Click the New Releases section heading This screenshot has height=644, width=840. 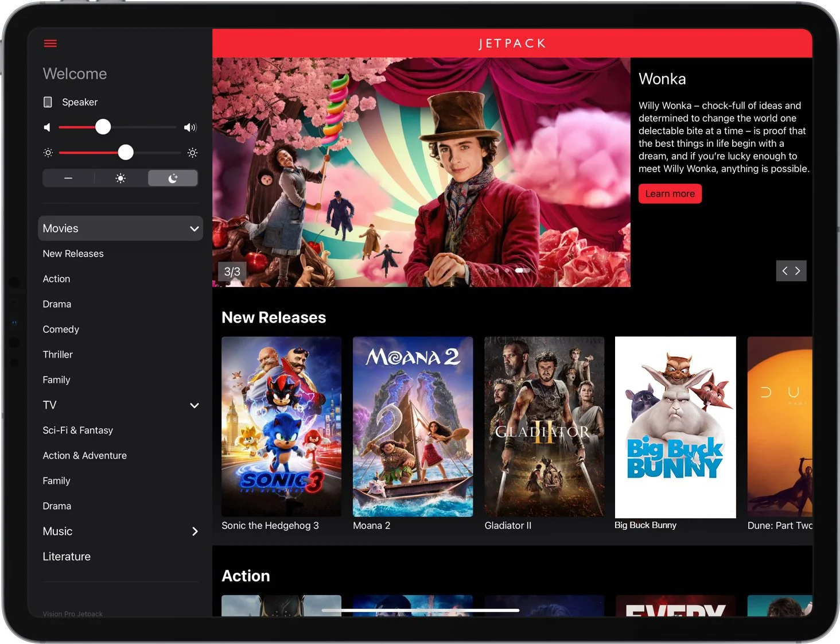click(x=274, y=317)
